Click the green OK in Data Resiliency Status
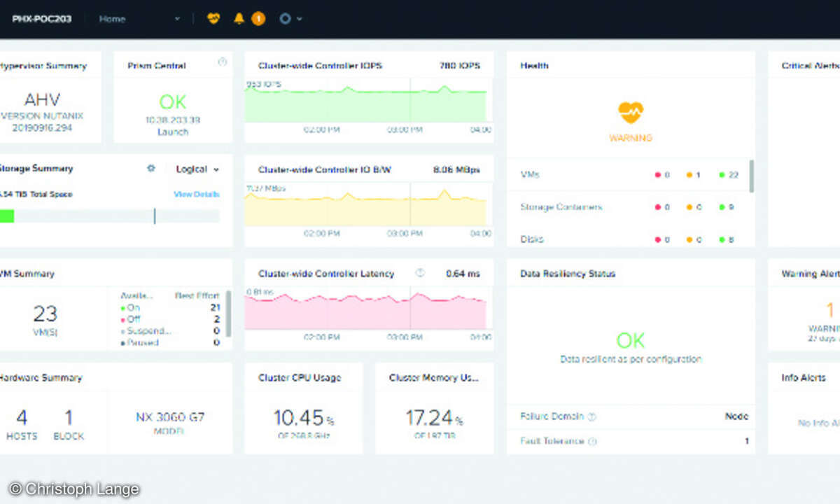The width and height of the screenshot is (840, 504). (x=631, y=340)
